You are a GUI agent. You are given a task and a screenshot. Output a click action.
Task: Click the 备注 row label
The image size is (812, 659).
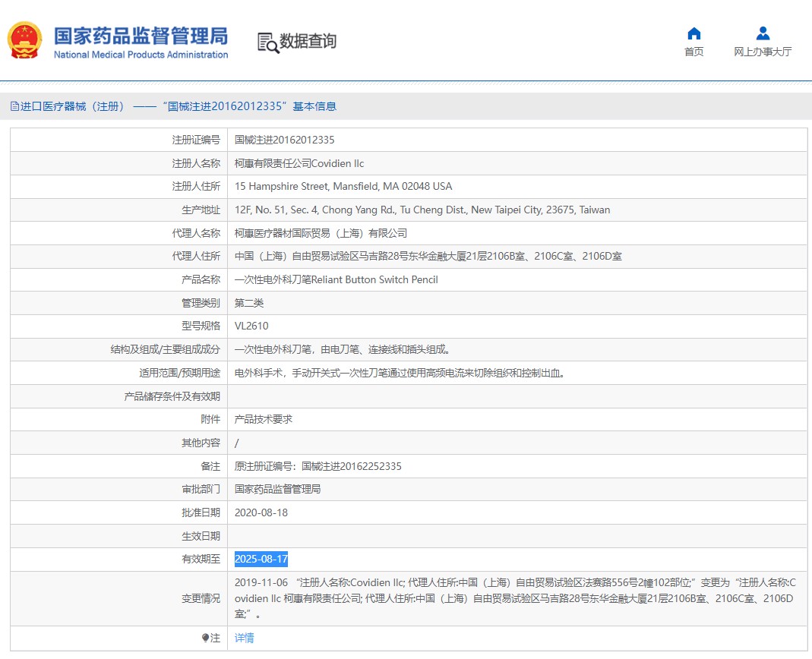click(210, 466)
